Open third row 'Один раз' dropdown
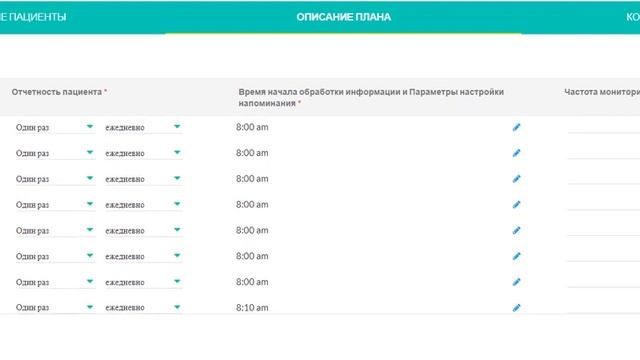 point(55,179)
